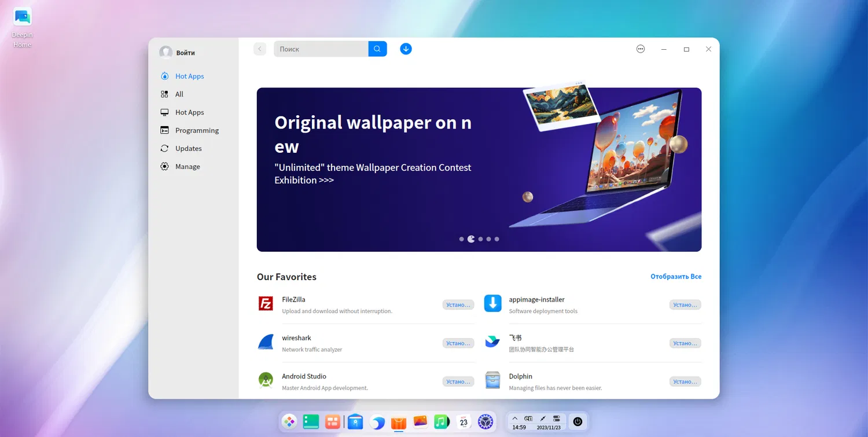The image size is (868, 437).
Task: Click the 'Software deployment tools' description
Action: (x=543, y=311)
